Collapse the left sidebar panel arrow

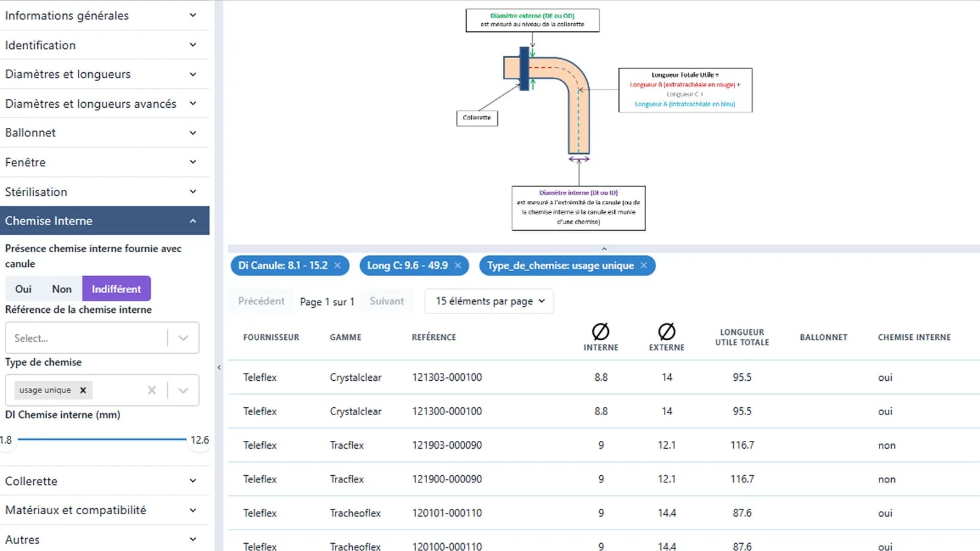point(219,368)
